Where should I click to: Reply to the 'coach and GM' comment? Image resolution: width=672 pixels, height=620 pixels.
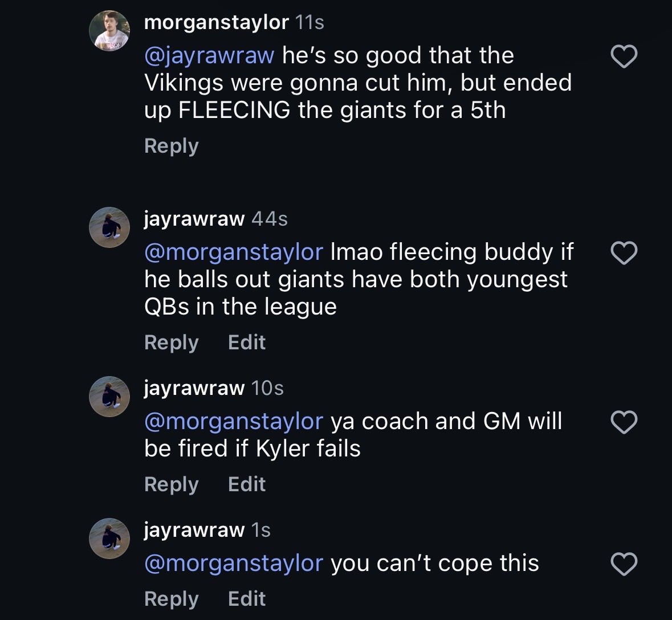click(x=172, y=484)
